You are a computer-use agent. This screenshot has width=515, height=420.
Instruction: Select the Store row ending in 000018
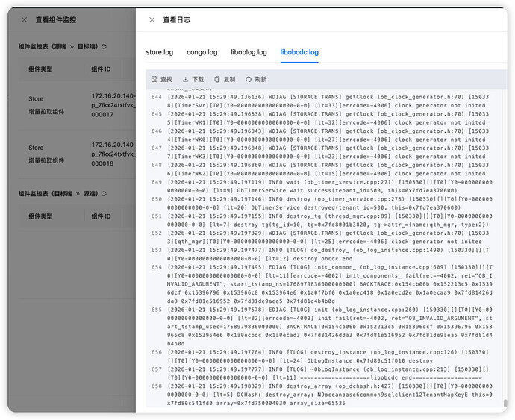click(75, 154)
